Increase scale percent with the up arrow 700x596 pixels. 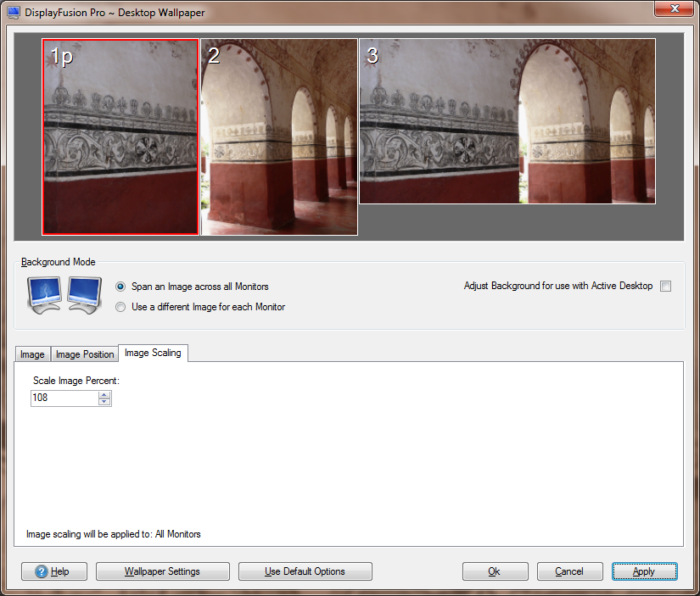pyautogui.click(x=104, y=394)
